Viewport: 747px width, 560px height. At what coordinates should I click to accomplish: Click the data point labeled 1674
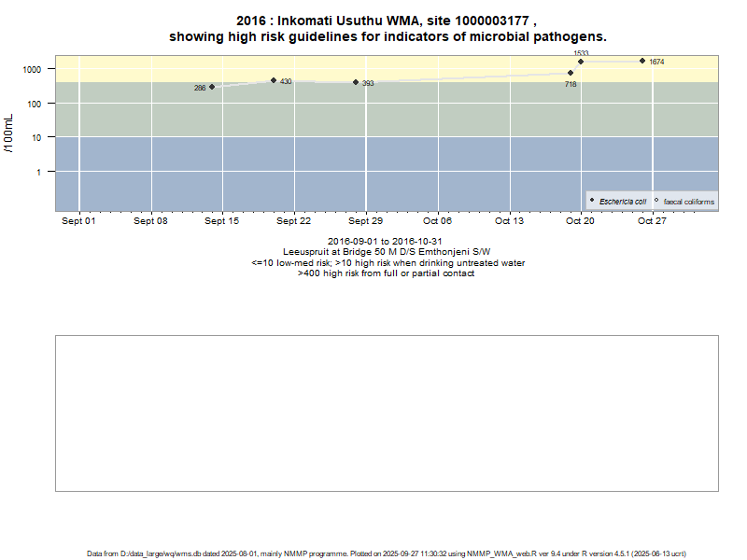click(642, 61)
